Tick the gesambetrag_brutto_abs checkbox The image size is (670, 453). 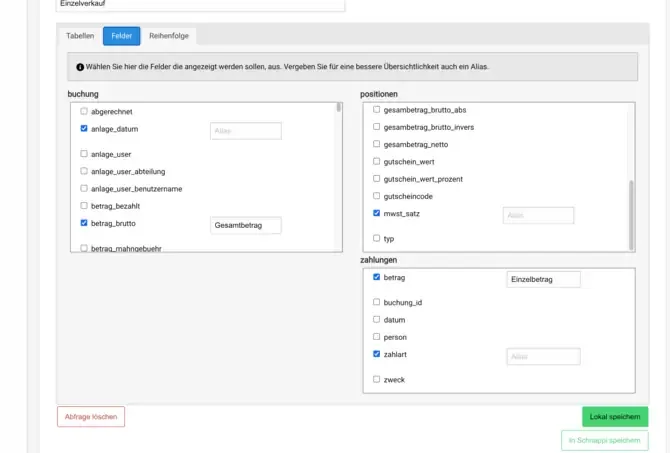pos(376,109)
